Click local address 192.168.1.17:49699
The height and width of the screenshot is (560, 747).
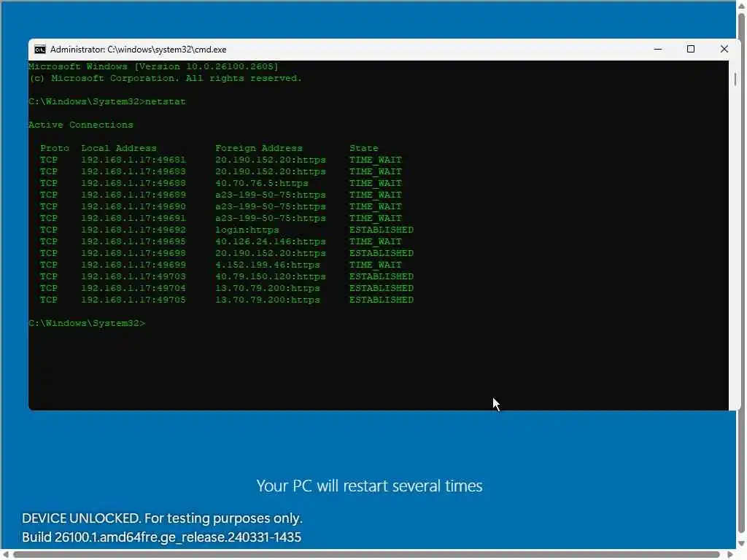click(133, 265)
